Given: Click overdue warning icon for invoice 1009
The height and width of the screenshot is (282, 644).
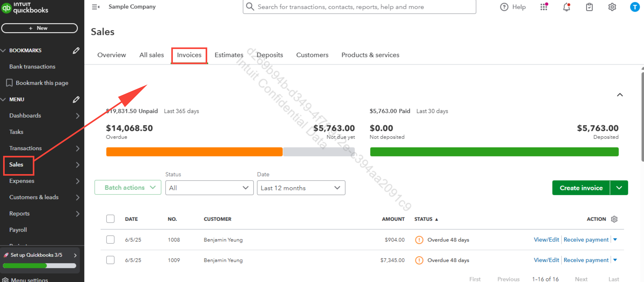Looking at the screenshot, I should pos(419,260).
